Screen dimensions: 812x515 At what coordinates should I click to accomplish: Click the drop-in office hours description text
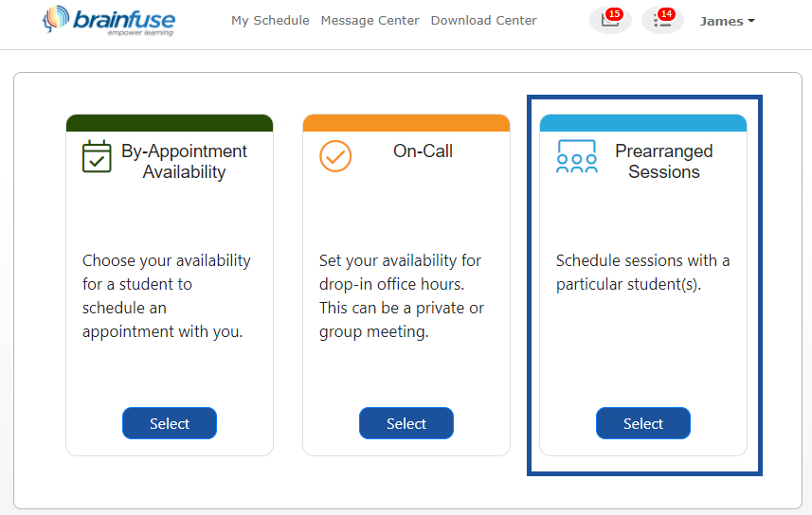(x=400, y=296)
